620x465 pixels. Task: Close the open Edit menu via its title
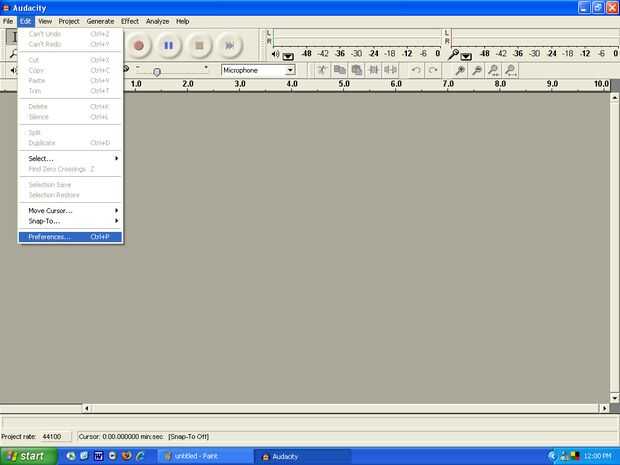pos(26,21)
